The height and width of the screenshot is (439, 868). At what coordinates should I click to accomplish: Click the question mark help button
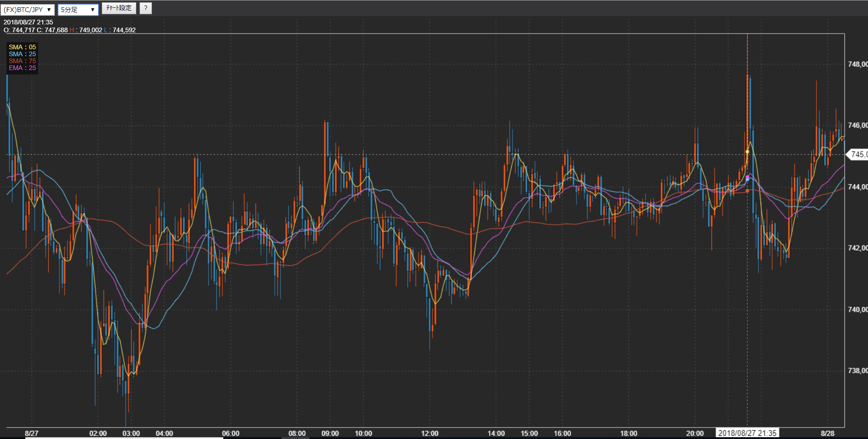pos(146,8)
